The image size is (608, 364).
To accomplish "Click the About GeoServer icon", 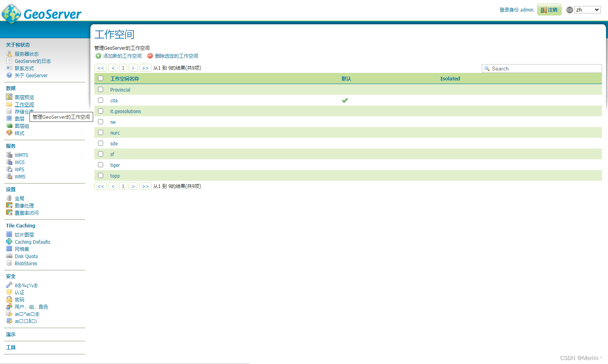I will click(x=9, y=75).
